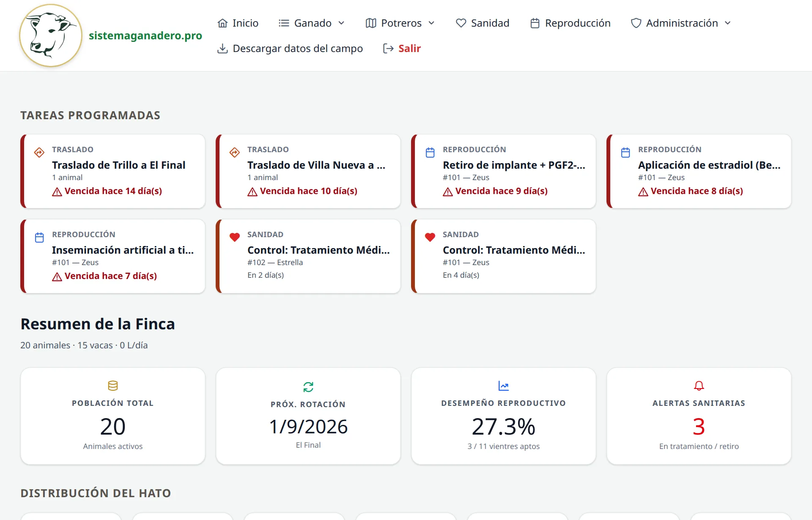Image resolution: width=812 pixels, height=520 pixels.
Task: Expand the Potreros dropdown chevron
Action: 431,23
